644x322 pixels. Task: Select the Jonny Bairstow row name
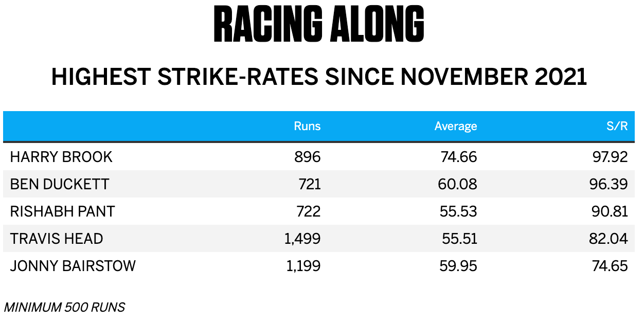[x=73, y=266]
